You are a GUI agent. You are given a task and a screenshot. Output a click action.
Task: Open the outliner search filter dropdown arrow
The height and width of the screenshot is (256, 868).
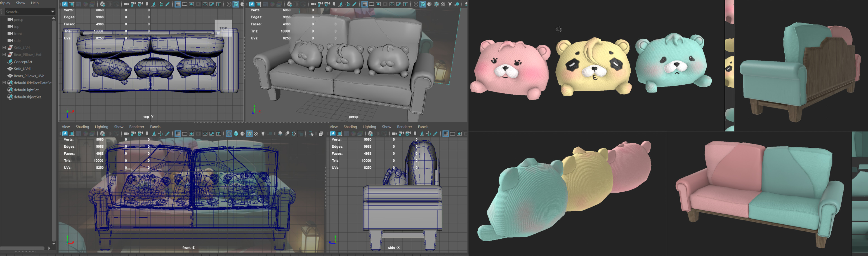coord(52,12)
